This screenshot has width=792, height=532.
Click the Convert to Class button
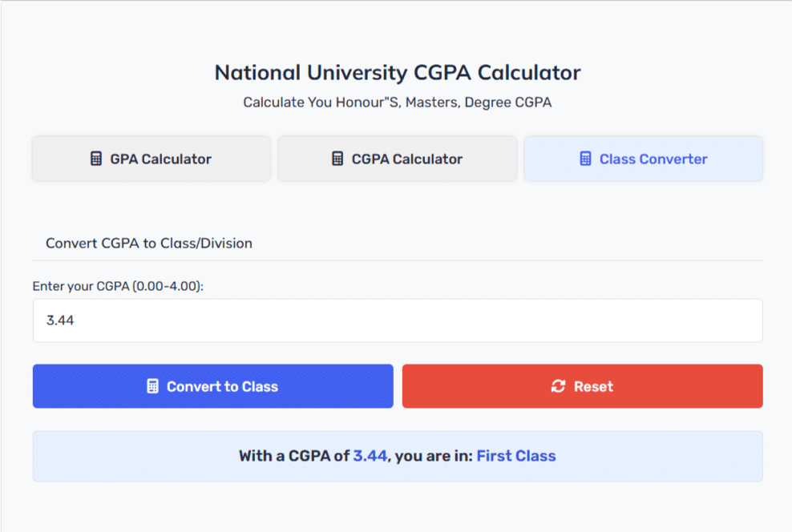tap(213, 386)
